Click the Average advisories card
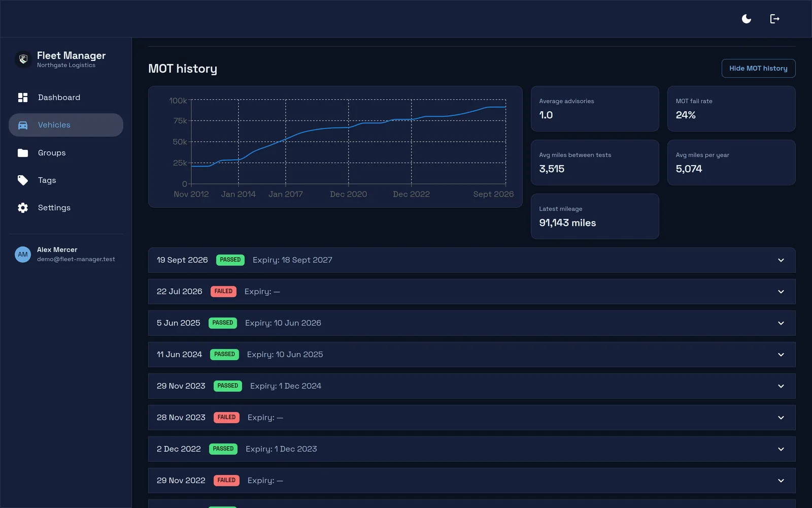Viewport: 812px width, 508px height. [x=595, y=109]
